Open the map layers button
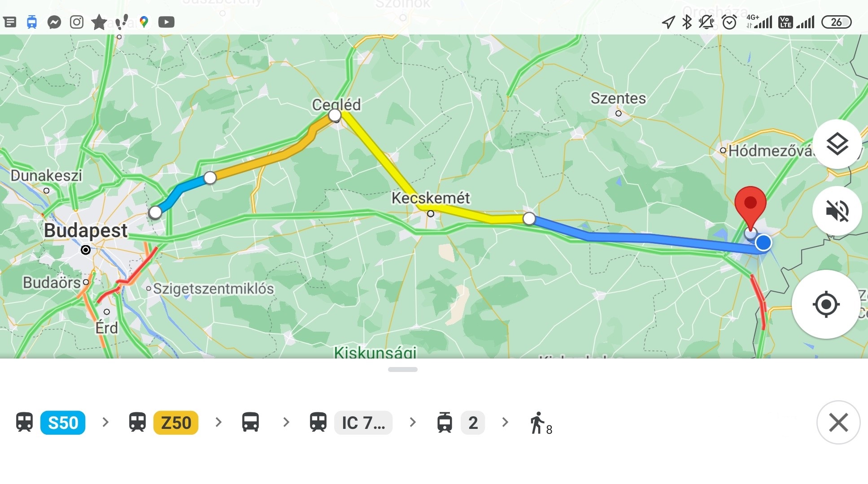 [837, 144]
